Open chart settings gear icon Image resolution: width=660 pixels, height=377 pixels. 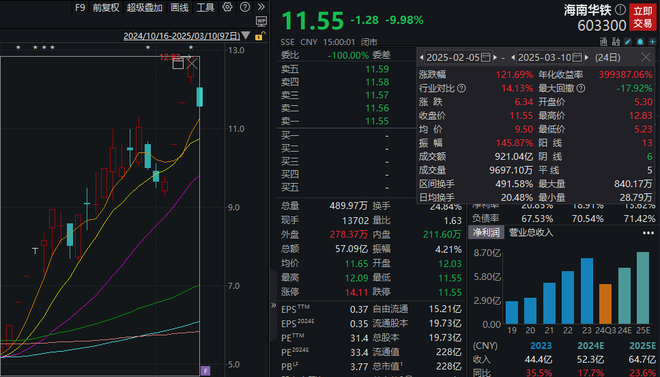coord(227,7)
